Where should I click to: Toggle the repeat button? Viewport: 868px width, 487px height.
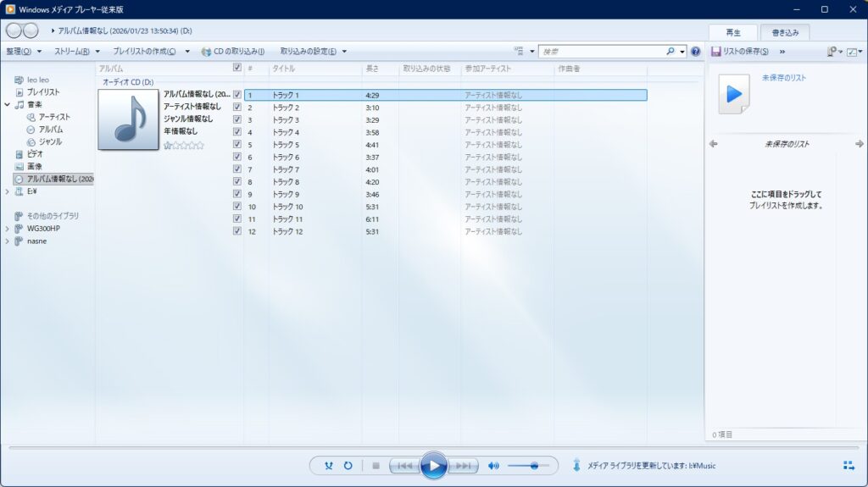pos(348,466)
